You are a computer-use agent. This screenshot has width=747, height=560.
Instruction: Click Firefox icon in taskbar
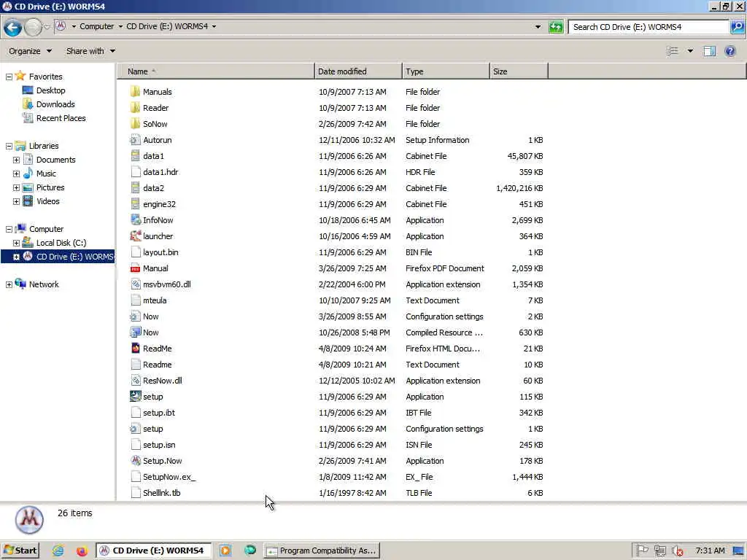pyautogui.click(x=82, y=551)
